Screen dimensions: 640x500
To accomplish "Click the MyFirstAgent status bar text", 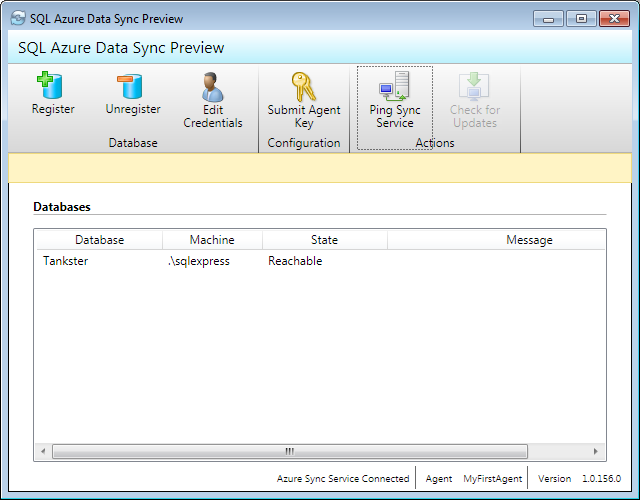I will pos(492,479).
